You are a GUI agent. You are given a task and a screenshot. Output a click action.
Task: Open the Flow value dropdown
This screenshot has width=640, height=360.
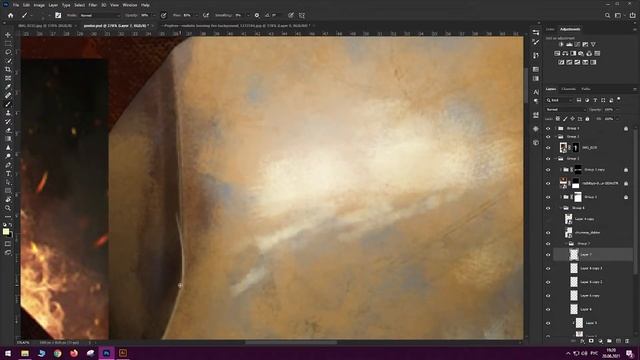196,16
